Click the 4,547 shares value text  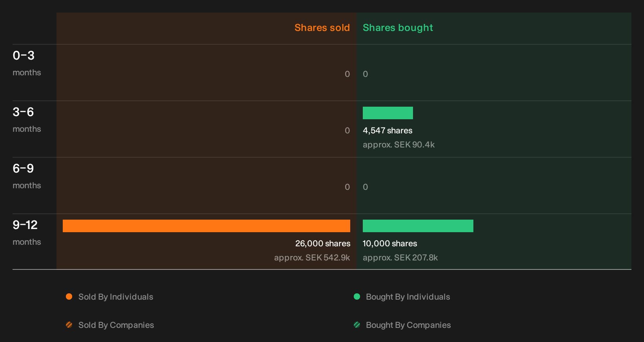pos(387,131)
